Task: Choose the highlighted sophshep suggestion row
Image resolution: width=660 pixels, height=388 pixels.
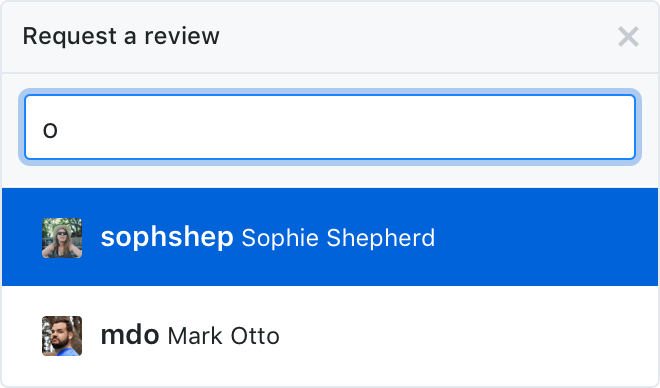Action: click(x=330, y=237)
